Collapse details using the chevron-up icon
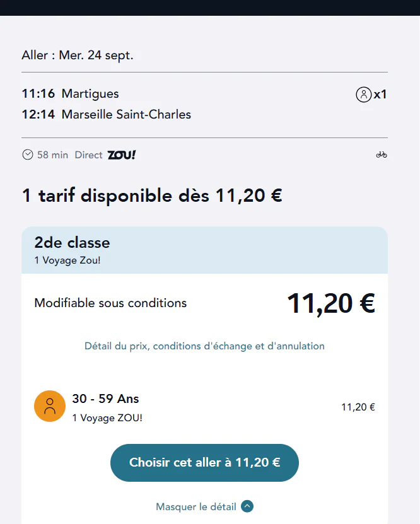Image resolution: width=420 pixels, height=524 pixels. click(247, 506)
